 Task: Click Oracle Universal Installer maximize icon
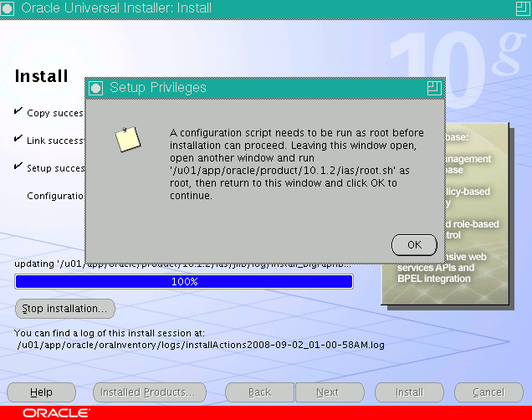(x=523, y=8)
